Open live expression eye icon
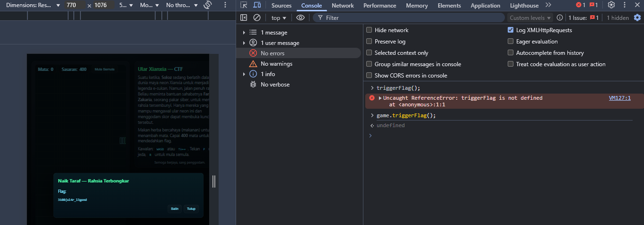Screen dimensions: 644x225 click(x=300, y=17)
